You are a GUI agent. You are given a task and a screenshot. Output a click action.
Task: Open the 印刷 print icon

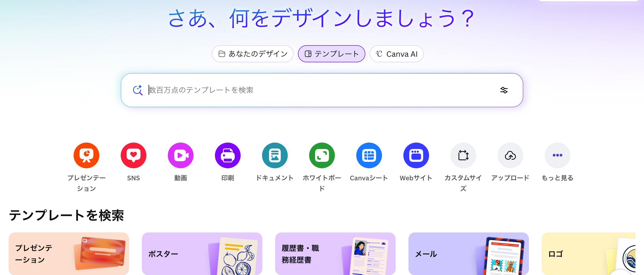coord(228,155)
